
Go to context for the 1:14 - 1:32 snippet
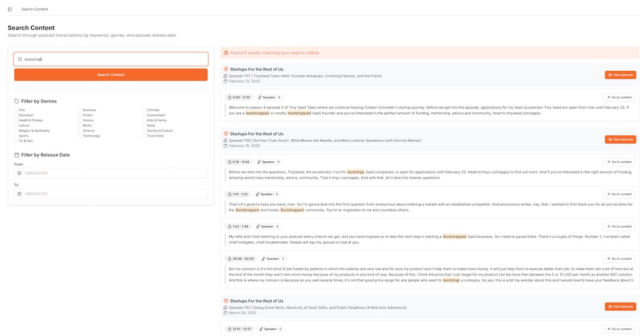619,194
